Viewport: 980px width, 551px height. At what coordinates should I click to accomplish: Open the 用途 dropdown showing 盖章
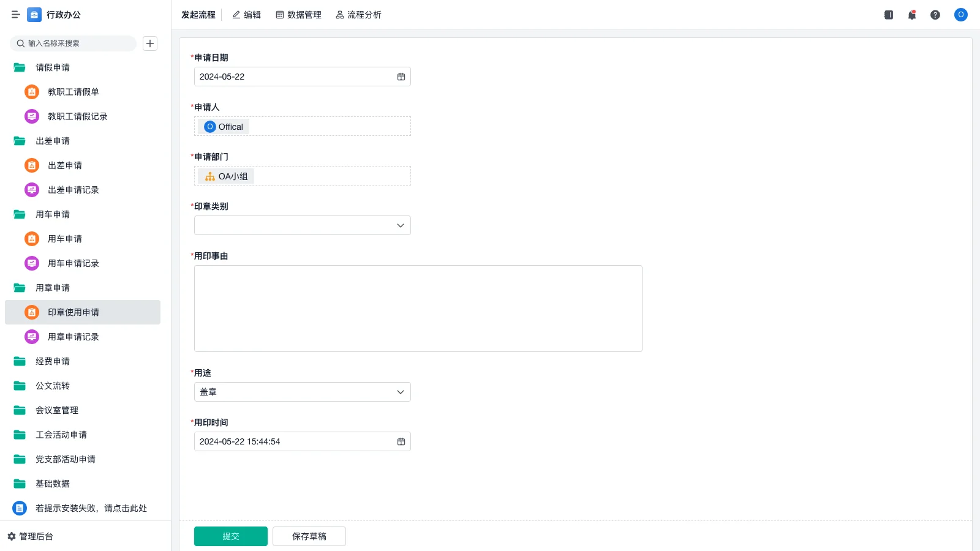(303, 392)
